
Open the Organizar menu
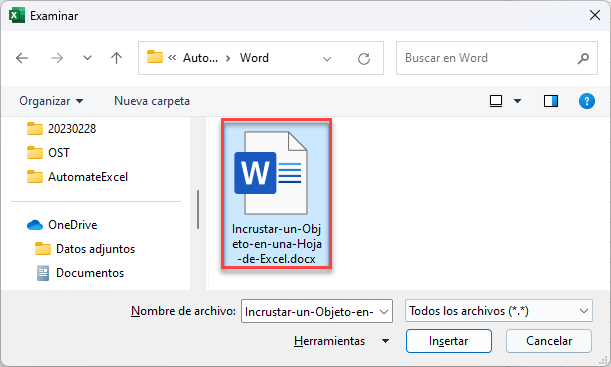pos(51,101)
